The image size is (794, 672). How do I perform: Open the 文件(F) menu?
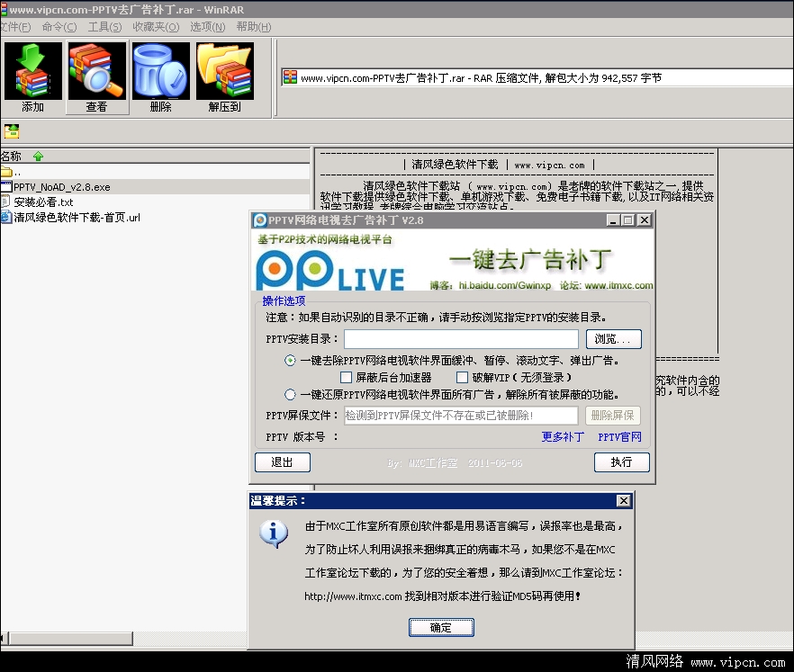[x=15, y=27]
